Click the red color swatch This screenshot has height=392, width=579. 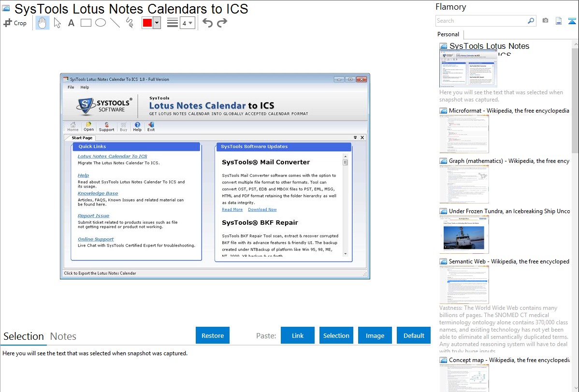[x=147, y=23]
